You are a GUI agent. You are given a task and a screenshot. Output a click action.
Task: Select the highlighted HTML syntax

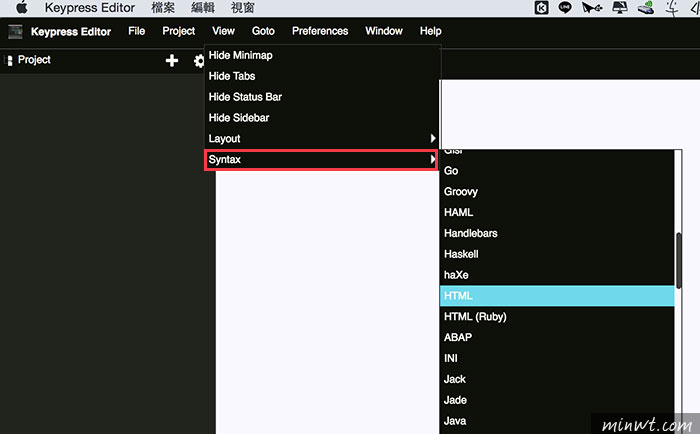point(557,296)
